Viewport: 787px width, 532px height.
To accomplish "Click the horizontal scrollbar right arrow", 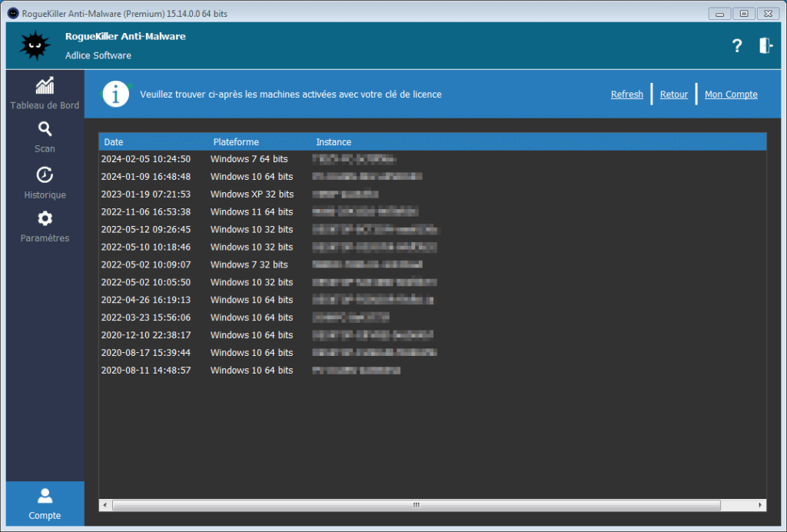I will coord(761,505).
